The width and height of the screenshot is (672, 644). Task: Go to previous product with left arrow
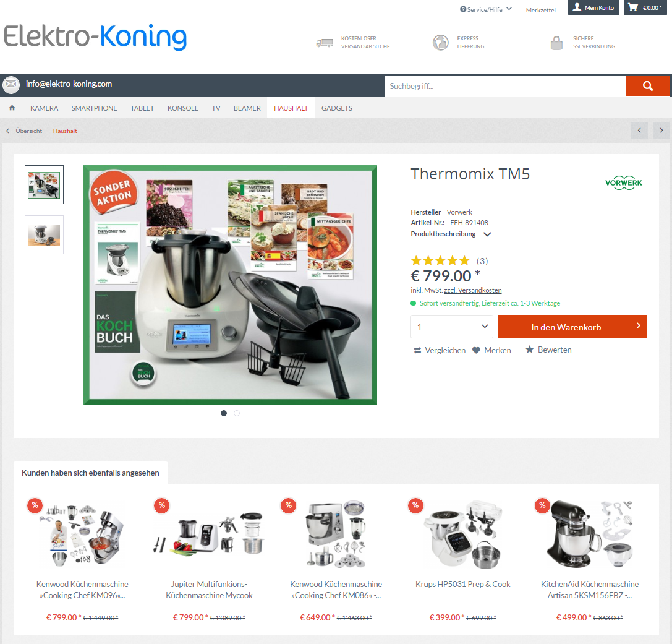(x=639, y=131)
